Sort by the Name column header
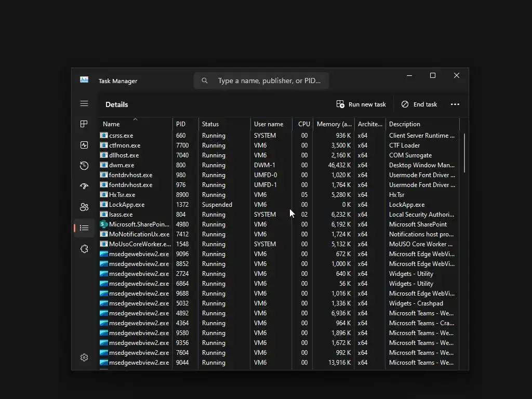Image resolution: width=532 pixels, height=399 pixels. (x=135, y=124)
